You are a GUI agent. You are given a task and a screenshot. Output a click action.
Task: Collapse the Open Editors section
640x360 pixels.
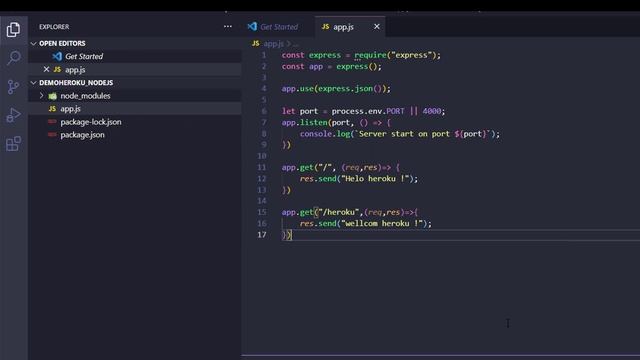33,43
